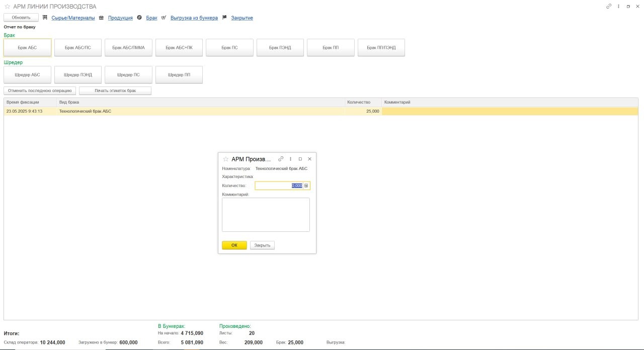The width and height of the screenshot is (644, 350).
Task: Switch to the Брак section link
Action: (x=151, y=18)
